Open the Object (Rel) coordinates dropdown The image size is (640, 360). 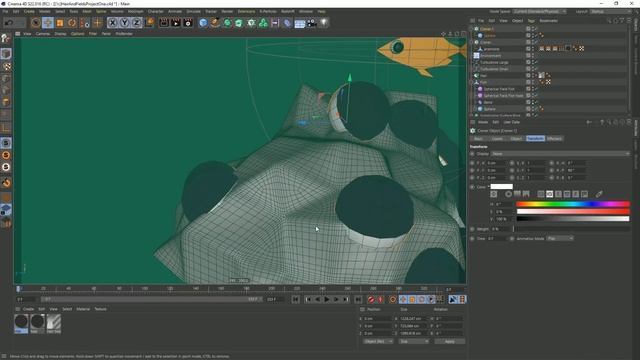coord(378,341)
